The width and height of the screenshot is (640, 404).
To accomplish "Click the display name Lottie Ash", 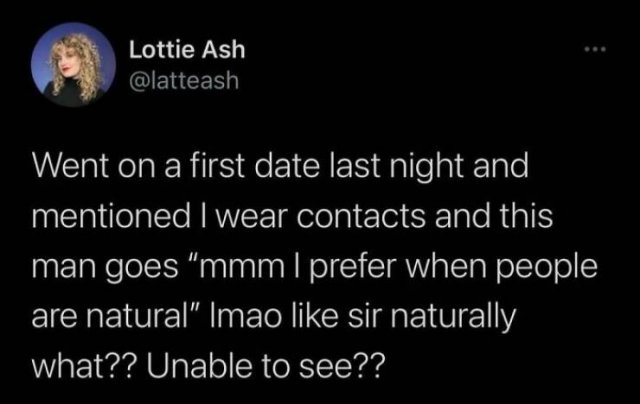I will (187, 50).
